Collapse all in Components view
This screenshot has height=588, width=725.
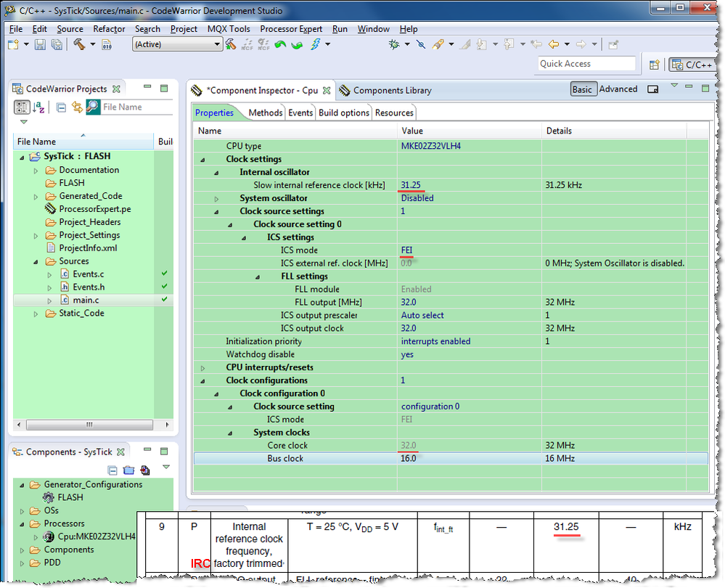pos(112,470)
